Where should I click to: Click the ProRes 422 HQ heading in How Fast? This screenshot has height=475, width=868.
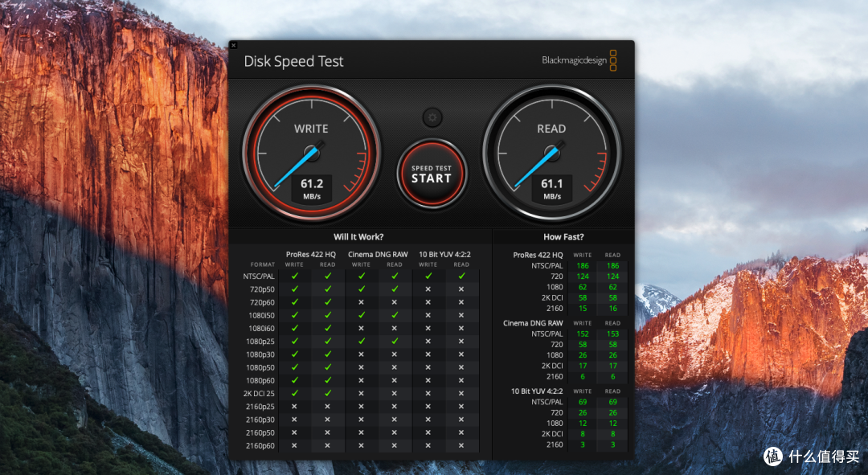coord(538,256)
